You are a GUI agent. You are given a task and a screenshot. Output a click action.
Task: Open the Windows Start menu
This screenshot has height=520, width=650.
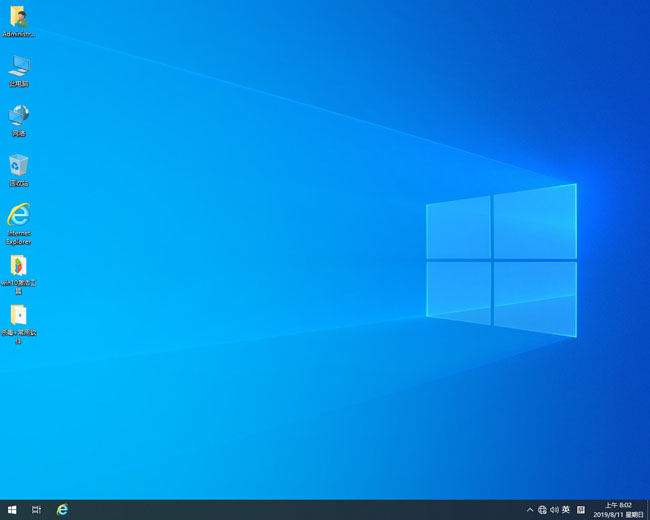(x=12, y=509)
